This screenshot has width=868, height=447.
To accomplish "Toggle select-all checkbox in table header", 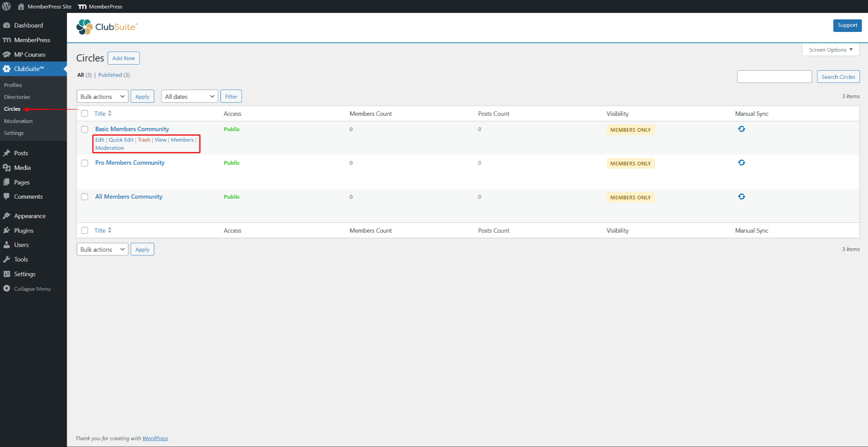I will tap(85, 113).
